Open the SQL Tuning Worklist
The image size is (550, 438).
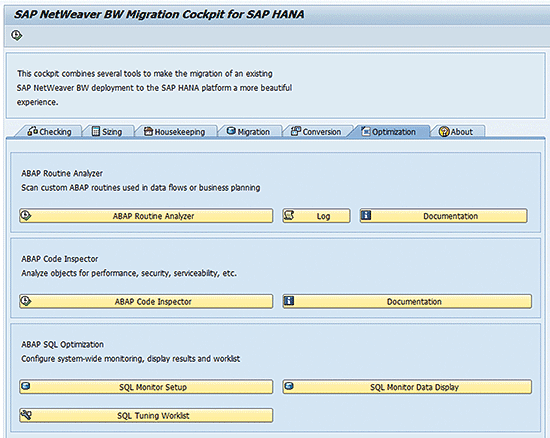146,415
